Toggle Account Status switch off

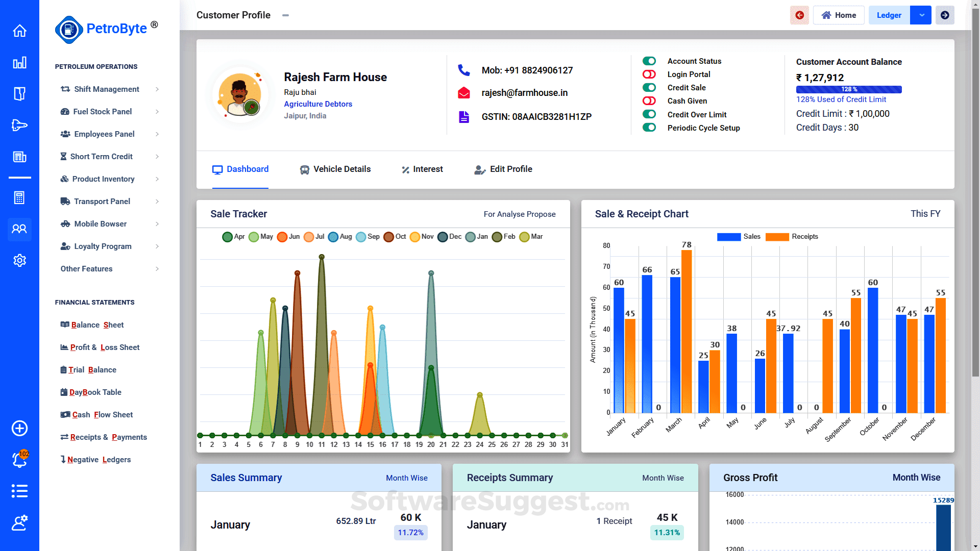click(x=649, y=61)
